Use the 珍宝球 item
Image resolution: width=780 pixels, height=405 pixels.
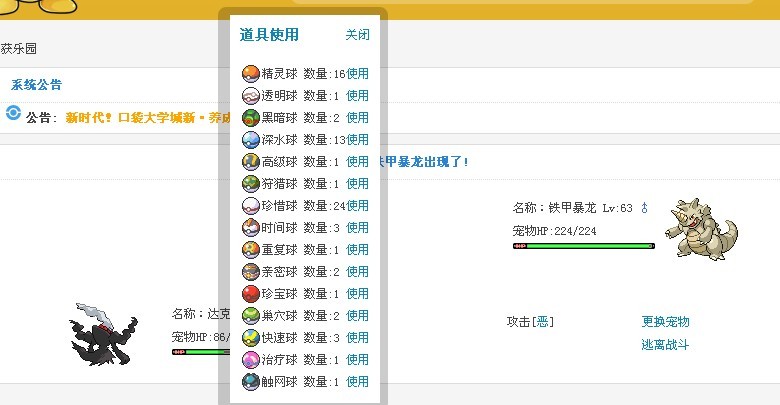pyautogui.click(x=358, y=294)
